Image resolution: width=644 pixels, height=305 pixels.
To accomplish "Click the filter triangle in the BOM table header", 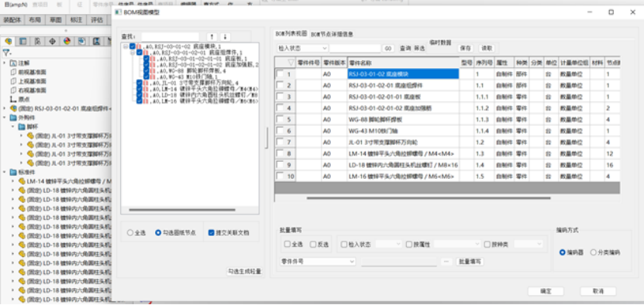I will [x=291, y=63].
